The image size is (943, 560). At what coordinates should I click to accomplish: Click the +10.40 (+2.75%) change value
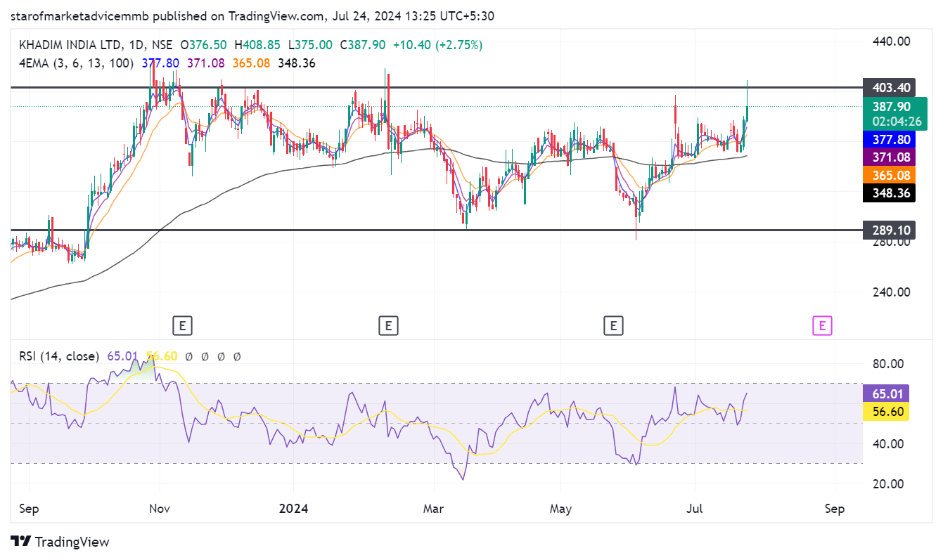437,45
